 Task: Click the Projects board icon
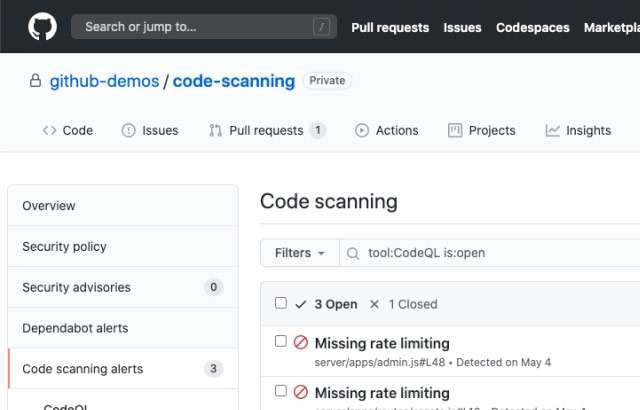[x=455, y=130]
